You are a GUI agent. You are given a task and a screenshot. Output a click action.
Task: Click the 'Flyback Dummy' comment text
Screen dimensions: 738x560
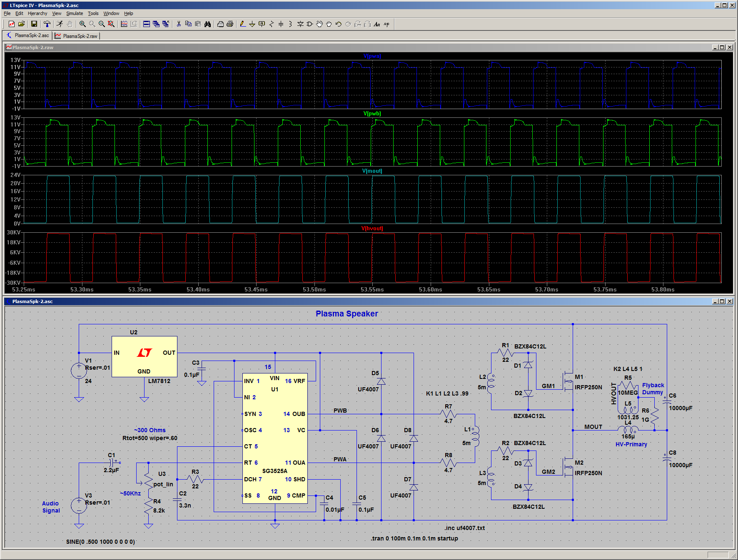653,389
